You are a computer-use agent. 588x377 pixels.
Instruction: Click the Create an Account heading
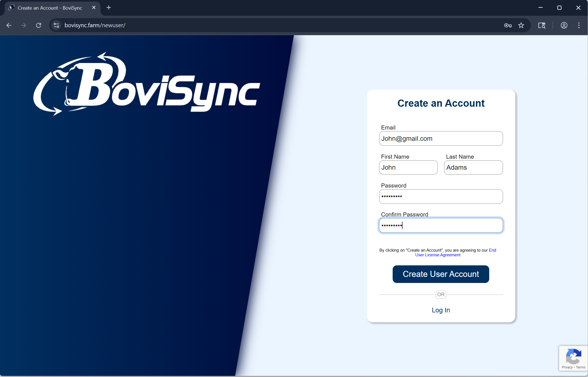point(441,103)
